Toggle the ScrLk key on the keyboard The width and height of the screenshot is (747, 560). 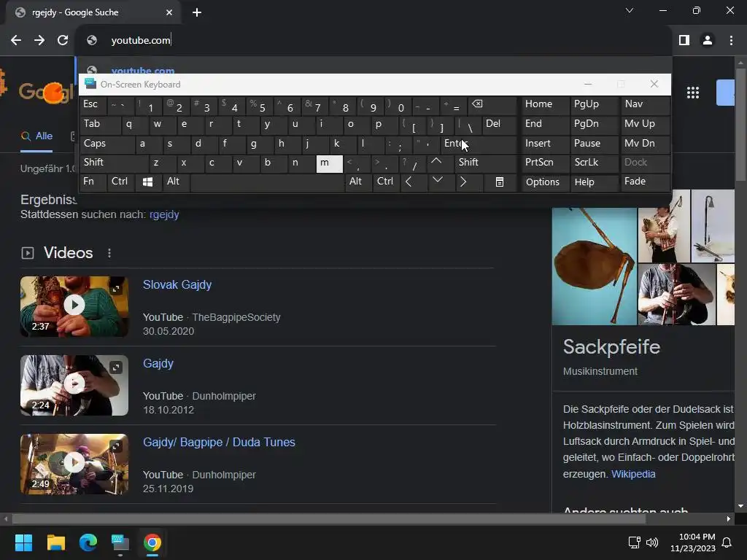(594, 163)
